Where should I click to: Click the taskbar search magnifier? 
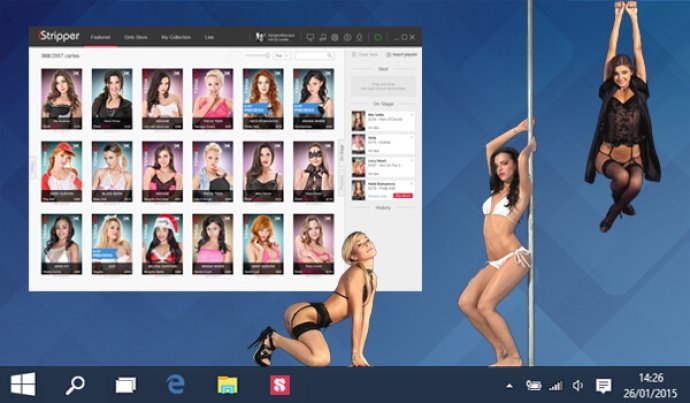coord(75,385)
